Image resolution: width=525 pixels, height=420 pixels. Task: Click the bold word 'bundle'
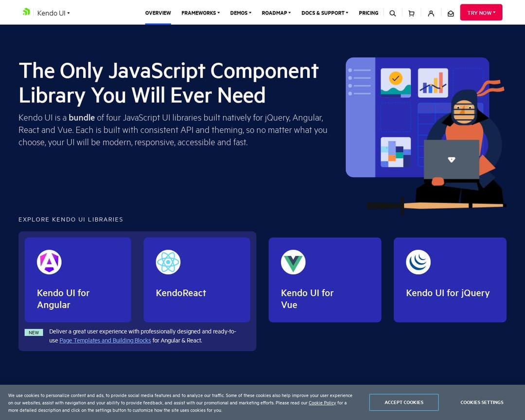82,118
